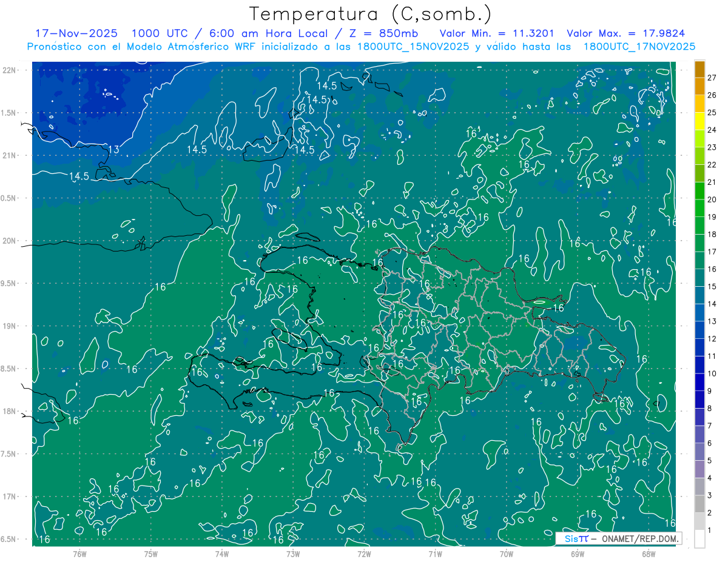Click yellow legend swatch between 24 and 25
Image resolution: width=728 pixels, height=562 pixels.
tap(699, 121)
